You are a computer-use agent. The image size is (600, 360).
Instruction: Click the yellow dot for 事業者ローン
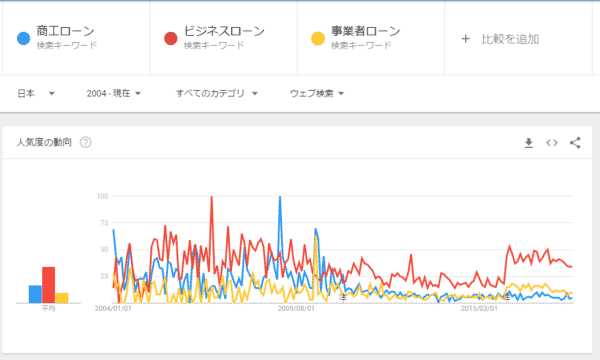point(318,38)
